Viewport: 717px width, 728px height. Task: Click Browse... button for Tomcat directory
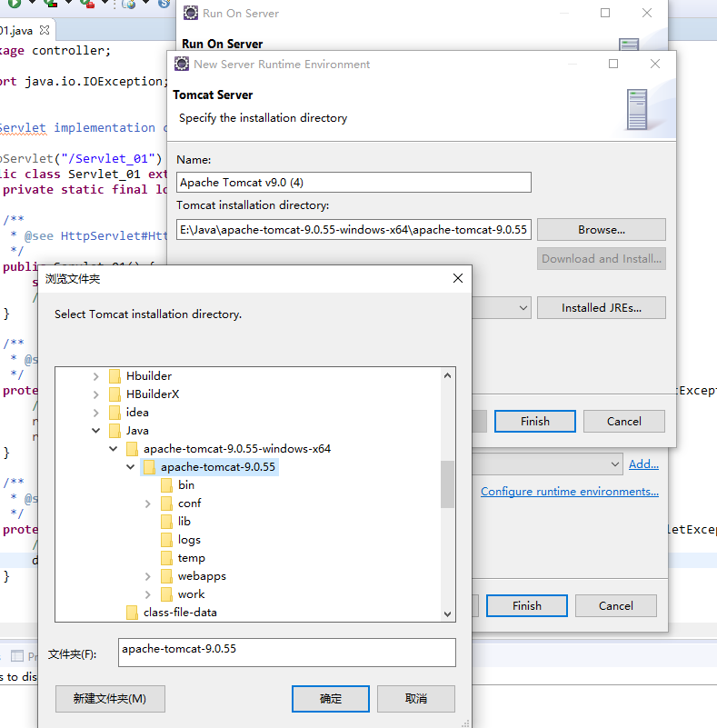point(601,230)
